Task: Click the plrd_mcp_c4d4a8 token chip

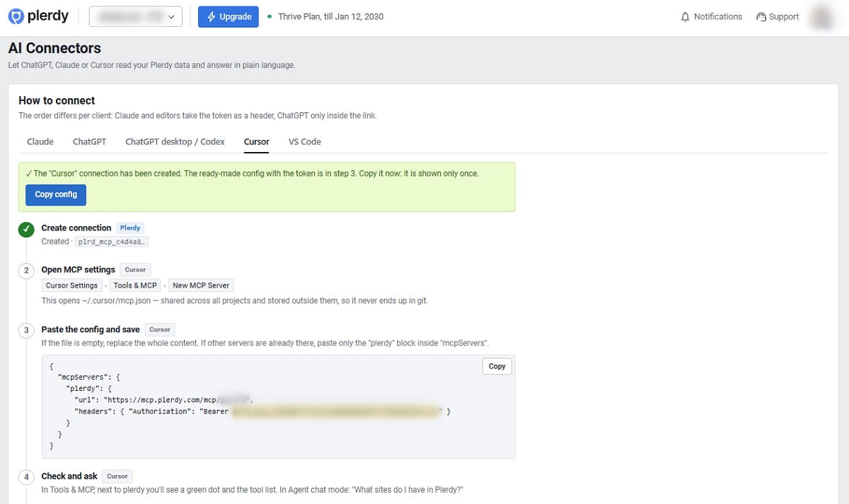Action: click(x=111, y=242)
